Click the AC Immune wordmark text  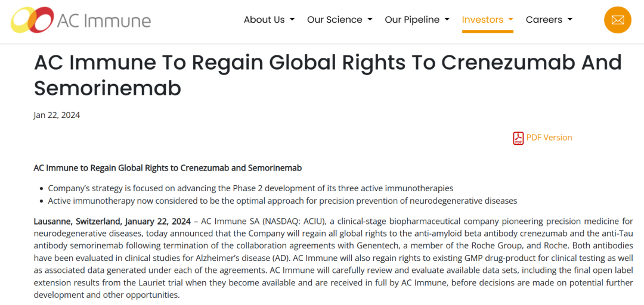104,20
